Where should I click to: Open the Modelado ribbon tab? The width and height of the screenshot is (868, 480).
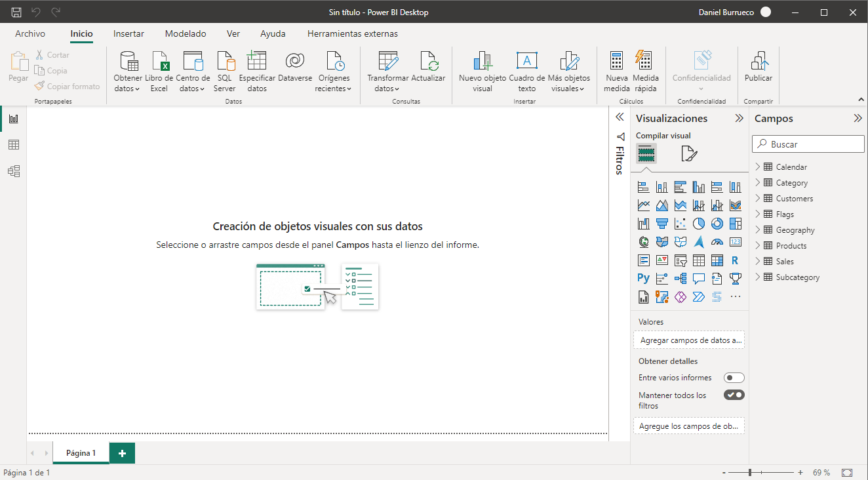click(x=186, y=33)
